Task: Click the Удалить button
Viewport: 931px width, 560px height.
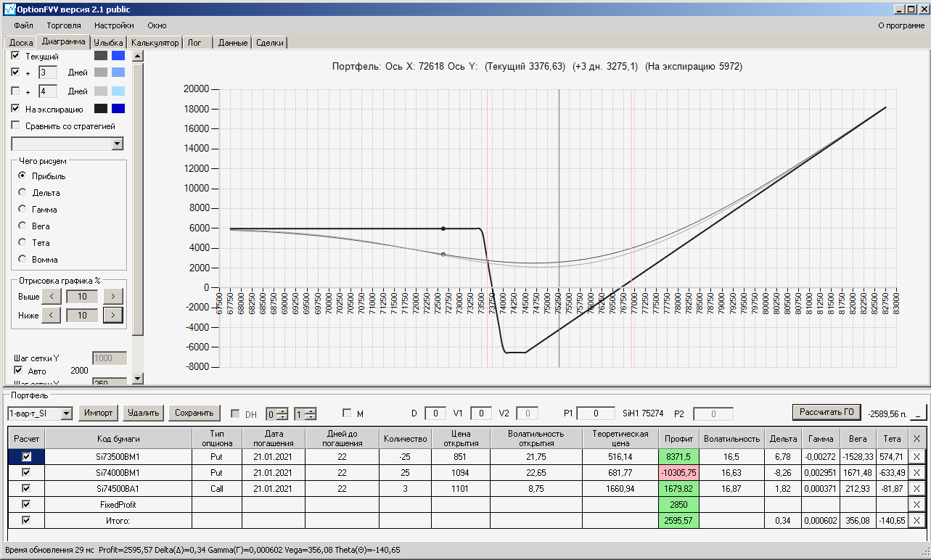Action: click(144, 413)
